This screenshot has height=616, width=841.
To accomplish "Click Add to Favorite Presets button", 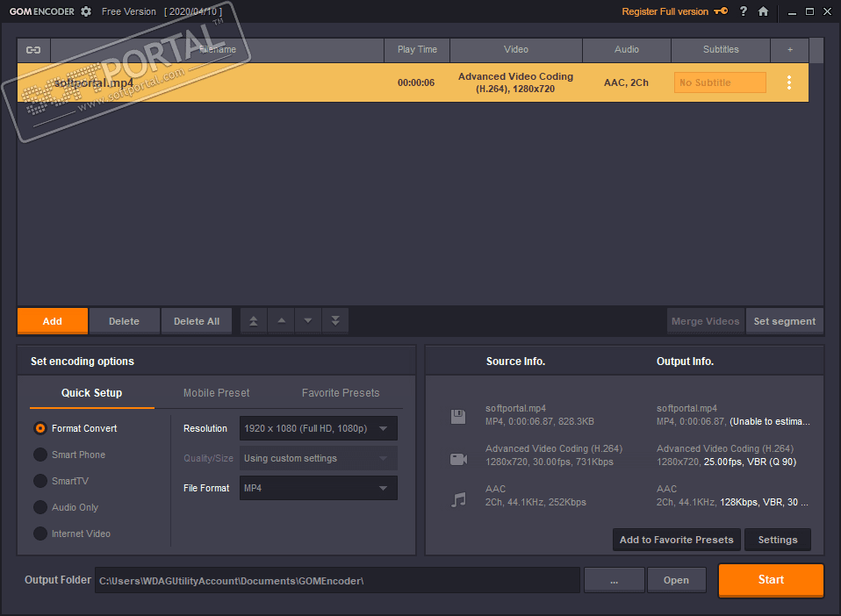I will coord(676,540).
